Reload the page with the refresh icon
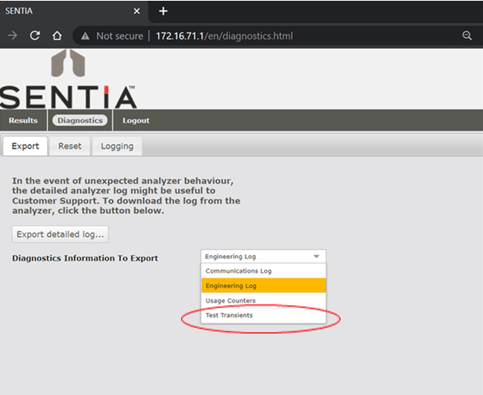Screen dimensions: 483x395 click(x=35, y=35)
